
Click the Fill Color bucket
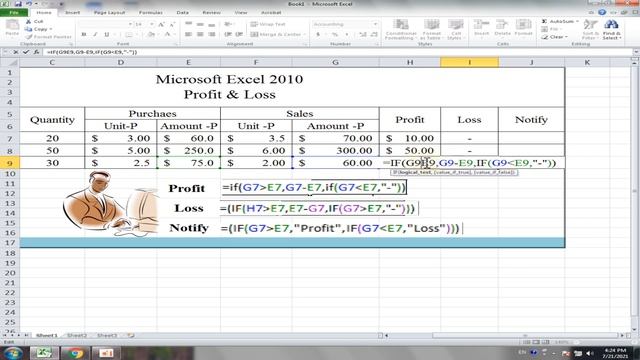[150, 35]
